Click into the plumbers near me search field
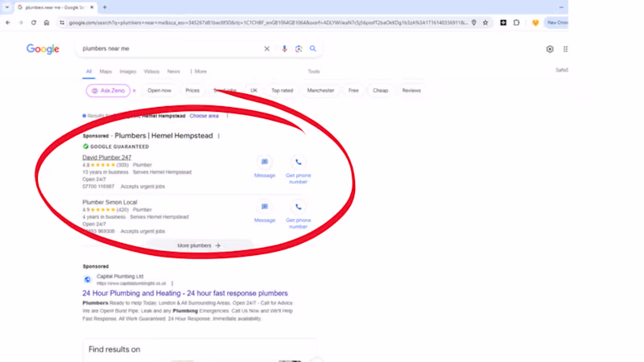 (171, 49)
